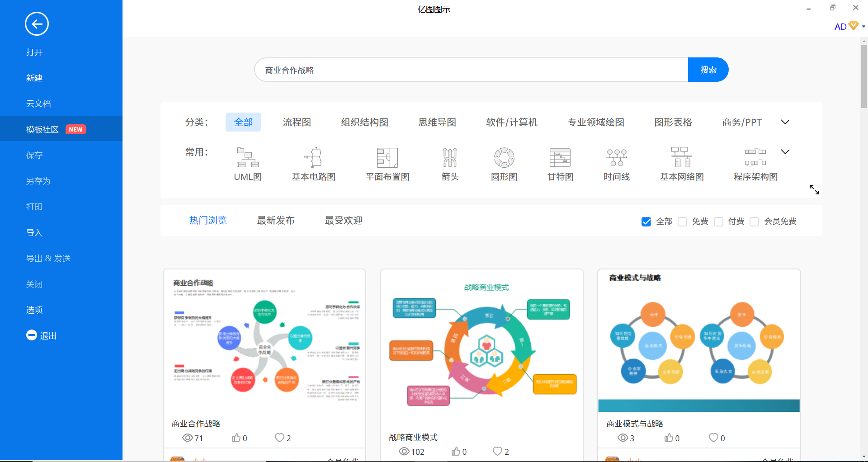Uncheck the 全部 filter checkbox

tap(646, 222)
